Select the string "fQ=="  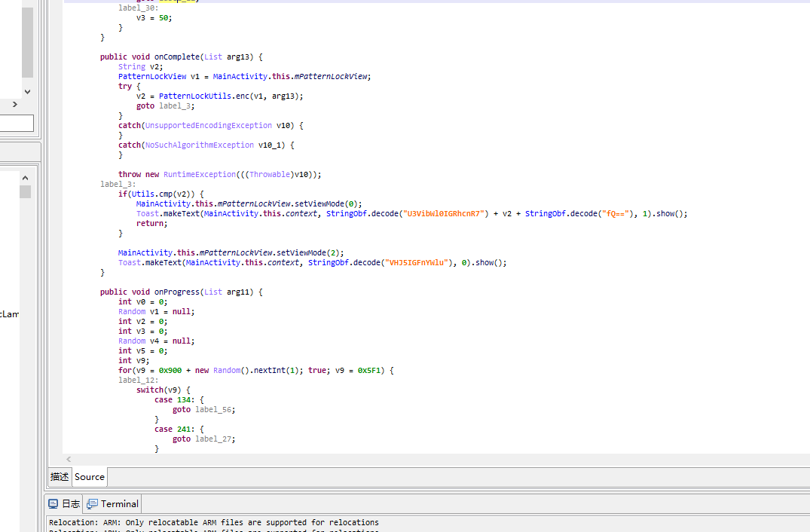click(615, 214)
